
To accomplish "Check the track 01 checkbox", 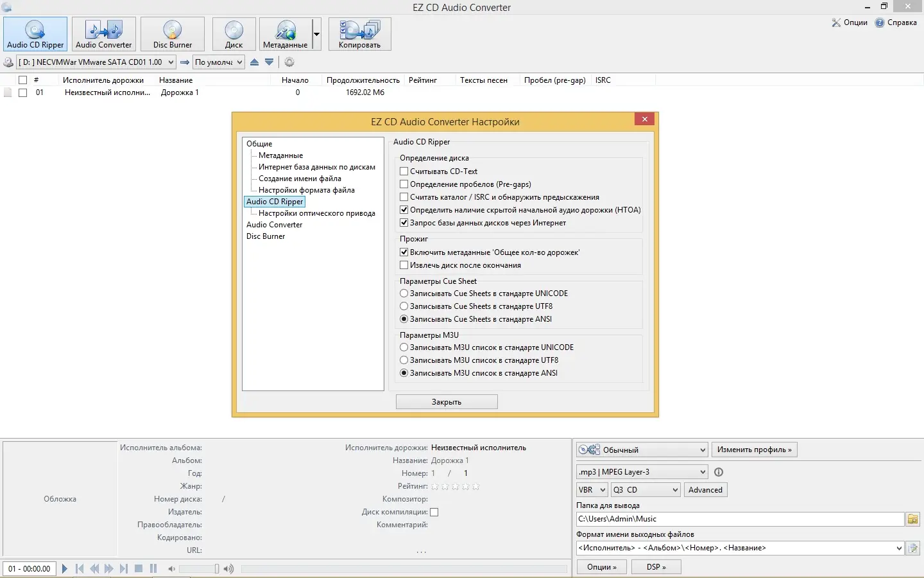I will 23,92.
